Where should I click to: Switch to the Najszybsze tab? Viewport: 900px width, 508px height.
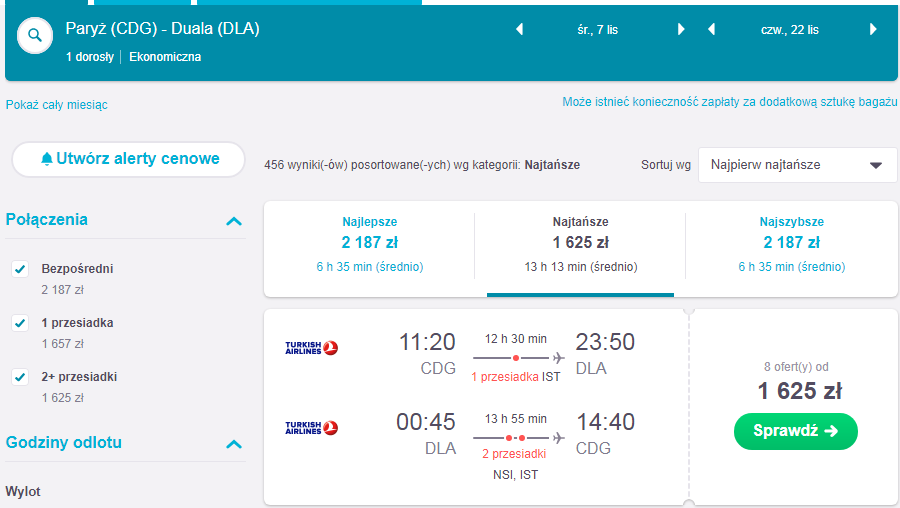792,244
